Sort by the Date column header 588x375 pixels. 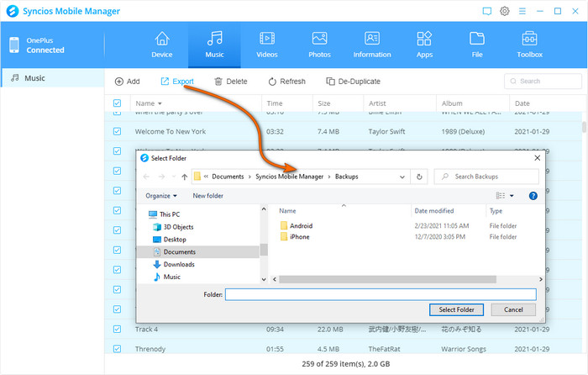point(522,103)
